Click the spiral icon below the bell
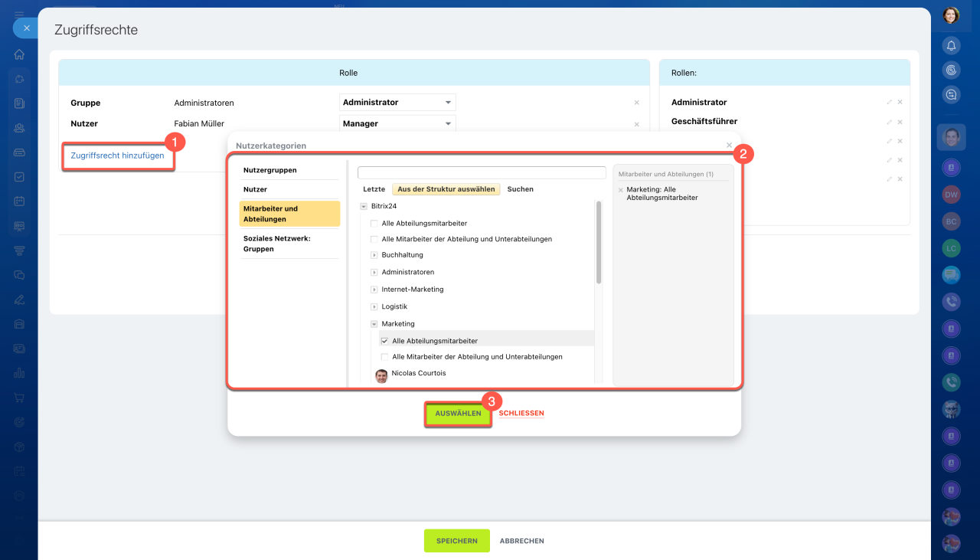Screen dimensions: 980x560 click(x=951, y=70)
